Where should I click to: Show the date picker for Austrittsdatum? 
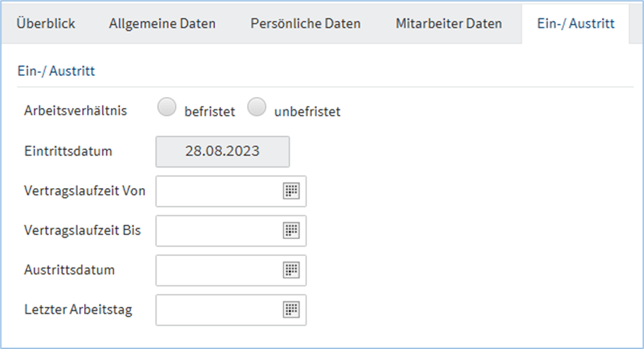point(291,270)
